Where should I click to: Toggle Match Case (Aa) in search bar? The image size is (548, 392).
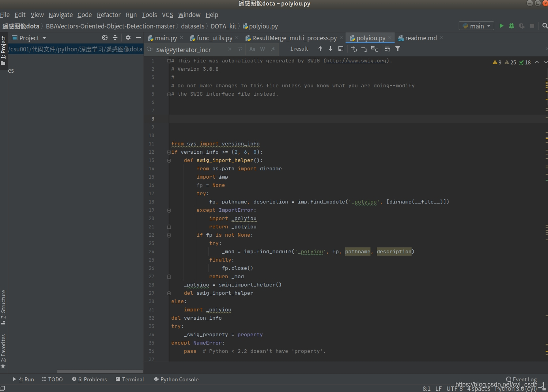pos(252,49)
